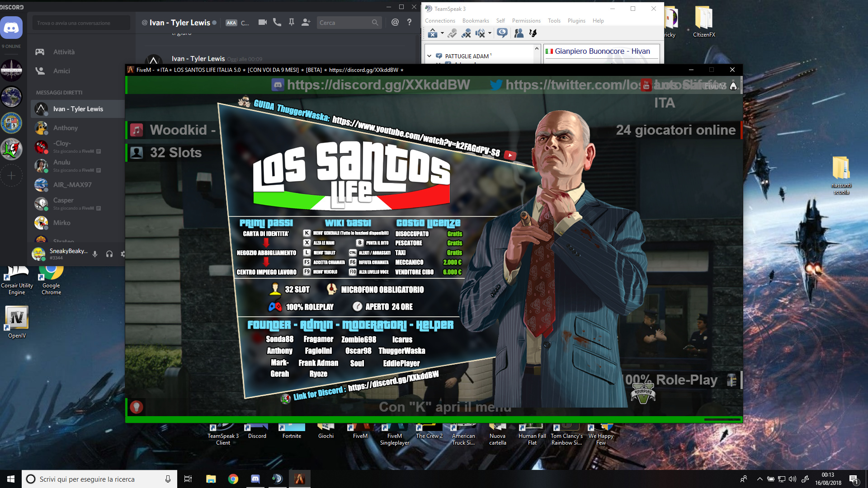Viewport: 868px width, 488px height.
Task: Open the globe avatar server in Discord
Action: pyautogui.click(x=11, y=96)
